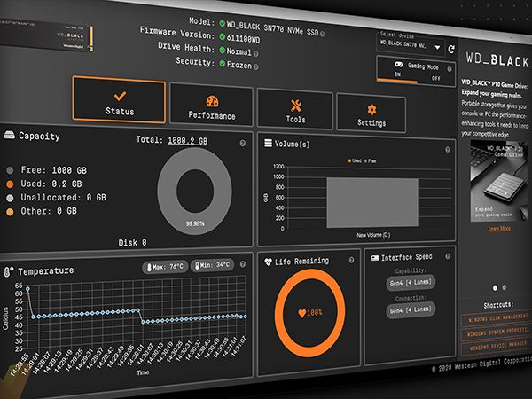This screenshot has width=532, height=399.
Task: Click the Life Remaining help icon
Action: [351, 260]
